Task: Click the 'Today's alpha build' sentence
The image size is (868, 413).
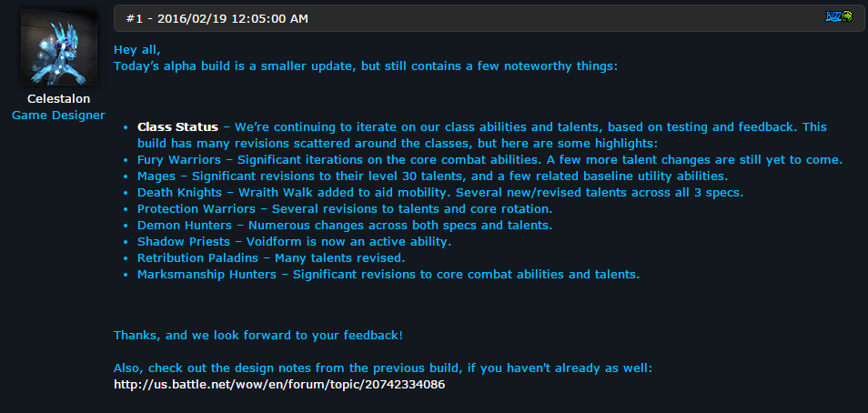Action: pos(366,66)
